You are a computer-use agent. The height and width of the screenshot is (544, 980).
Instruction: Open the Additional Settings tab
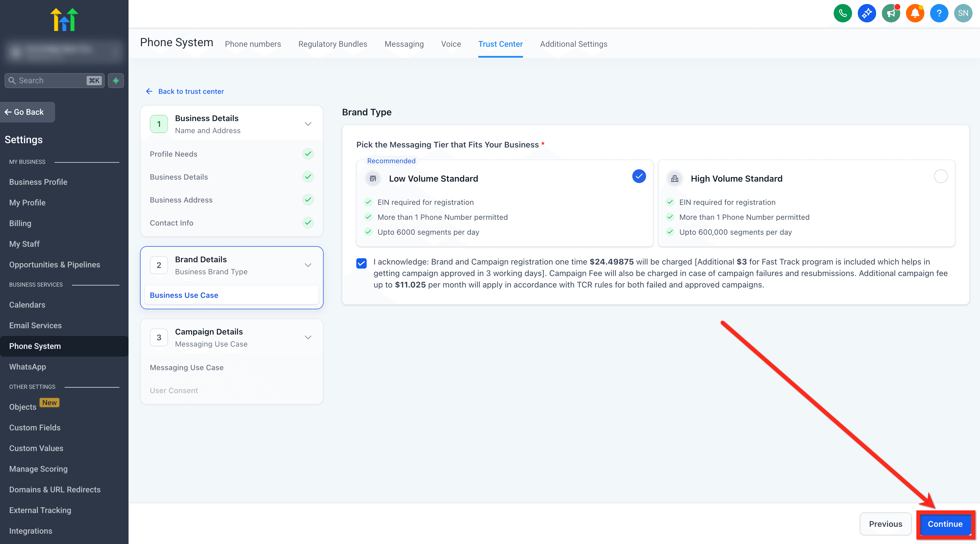[573, 44]
